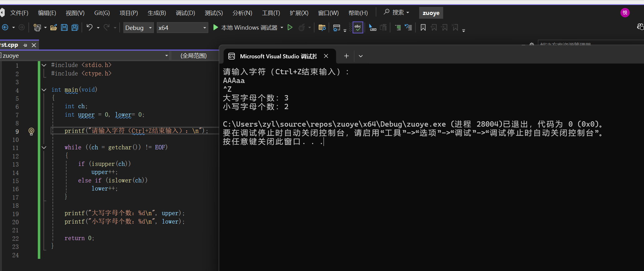
Task: Open the 项目(P) menu
Action: pyautogui.click(x=129, y=13)
